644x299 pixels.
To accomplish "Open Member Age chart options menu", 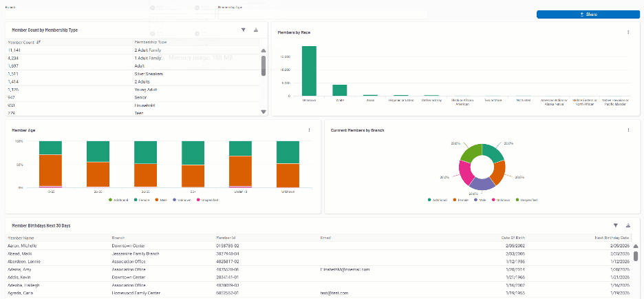I will (309, 130).
